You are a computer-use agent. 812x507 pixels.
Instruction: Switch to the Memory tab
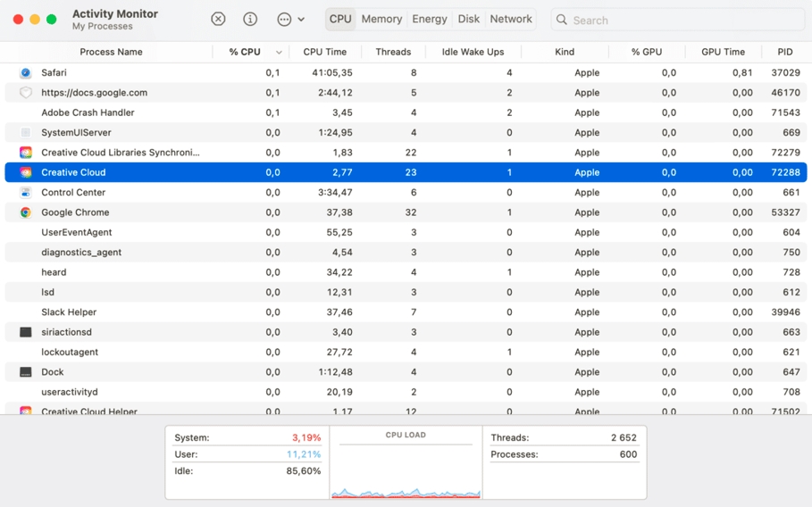tap(381, 19)
